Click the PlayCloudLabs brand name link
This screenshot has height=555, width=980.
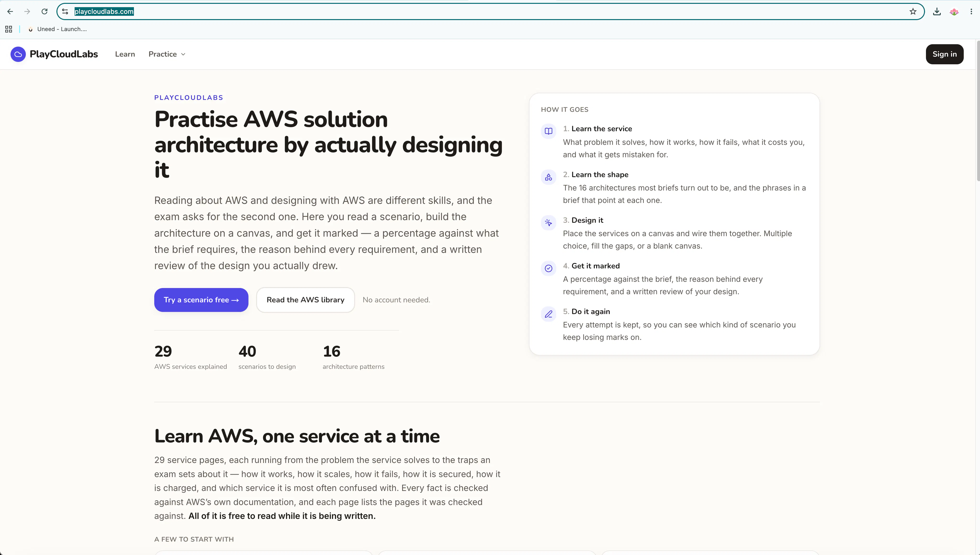pos(64,54)
